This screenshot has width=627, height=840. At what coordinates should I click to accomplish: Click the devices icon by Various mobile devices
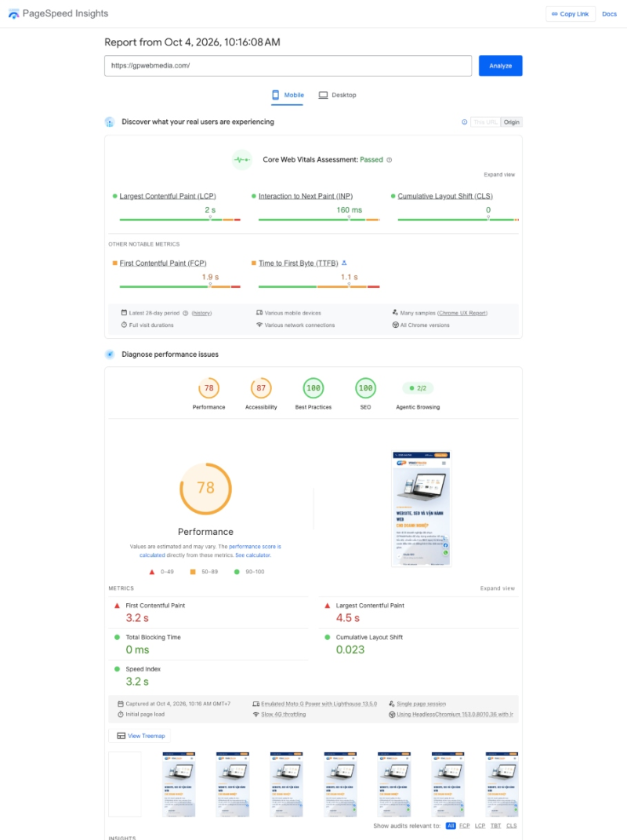pos(259,313)
